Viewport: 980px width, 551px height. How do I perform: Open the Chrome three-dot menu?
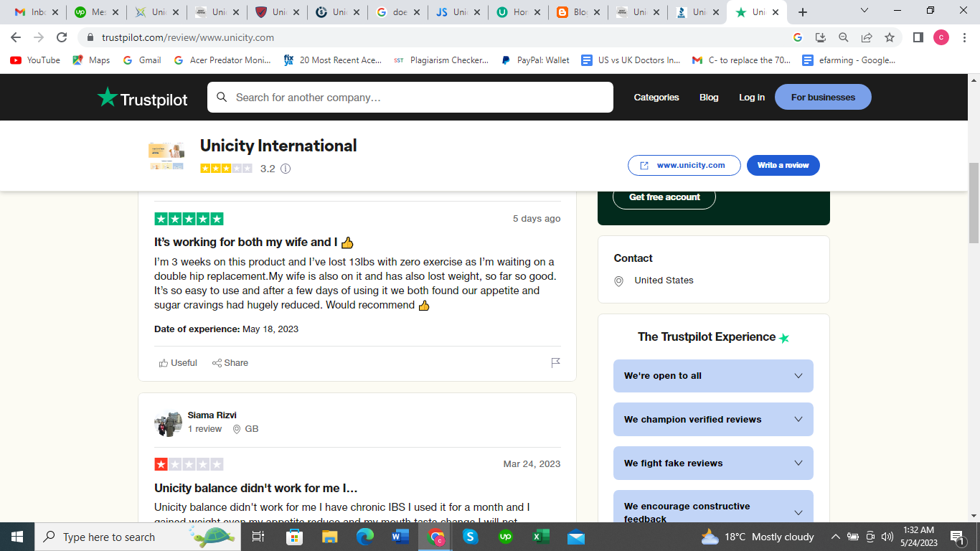pyautogui.click(x=965, y=37)
